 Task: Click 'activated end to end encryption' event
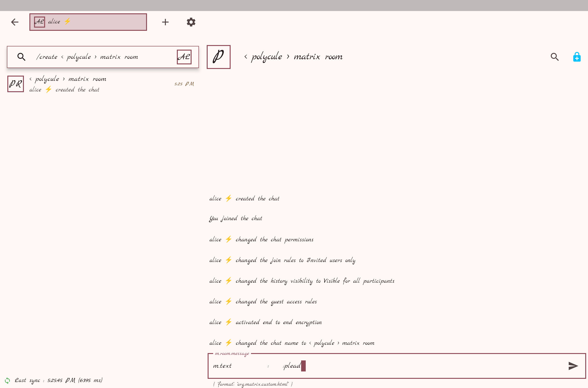point(278,322)
